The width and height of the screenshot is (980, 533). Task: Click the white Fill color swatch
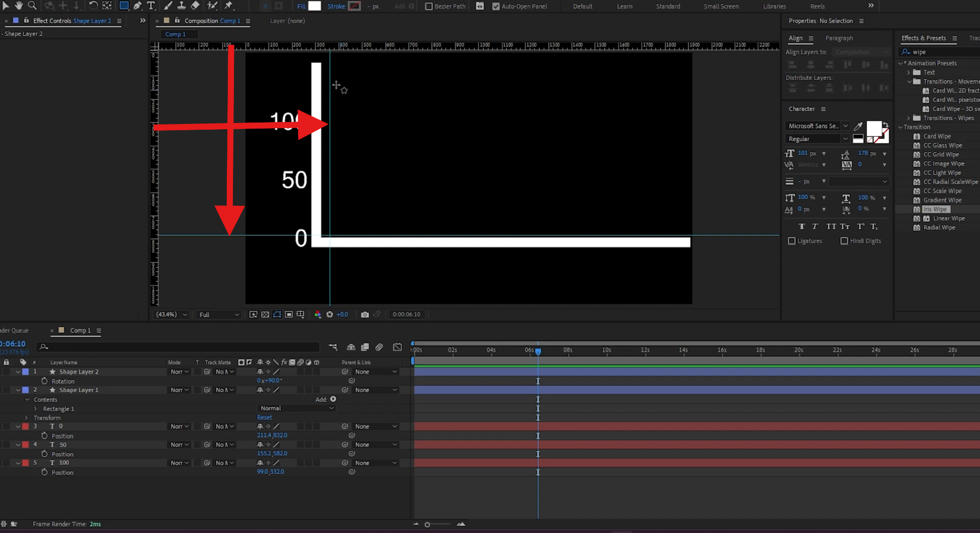click(315, 6)
